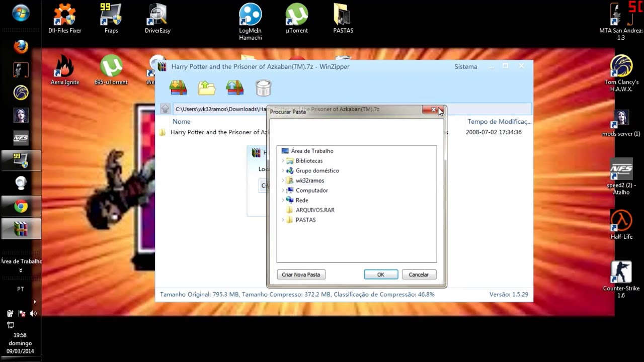Click the Versão: 1.5.29 status text
Viewport: 644px width, 362px height.
coord(509,294)
